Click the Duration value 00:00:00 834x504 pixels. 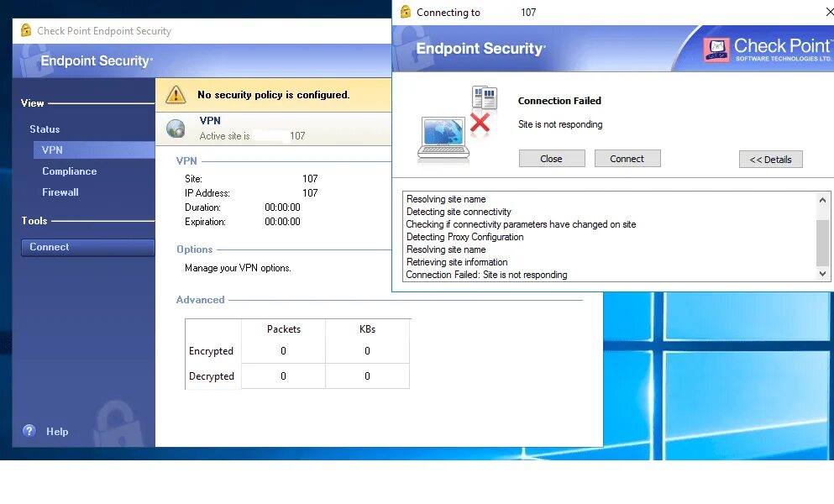coord(282,207)
